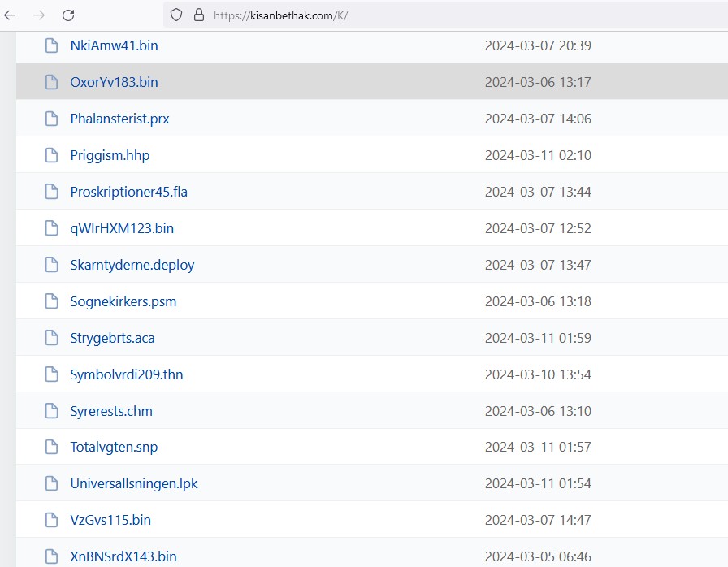
Task: Click the file icon next to Symbolvrdi209.thn
Action: pyautogui.click(x=51, y=374)
